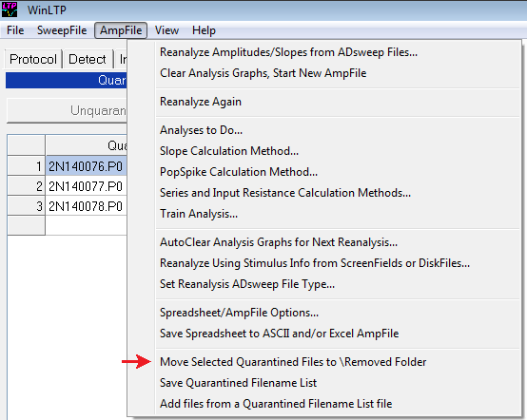Choose AutoClear Analysis Graphs for Next Reanalysis
Screen dimensions: 527x420
tap(279, 242)
